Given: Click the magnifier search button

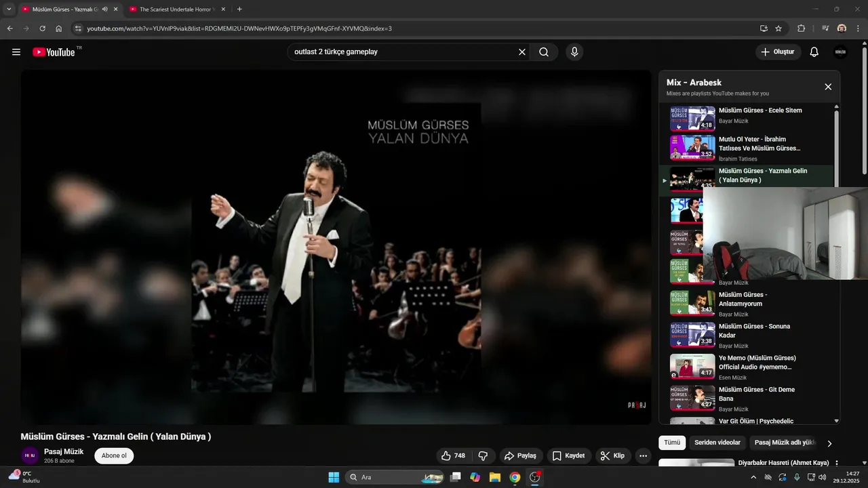Looking at the screenshot, I should (544, 52).
